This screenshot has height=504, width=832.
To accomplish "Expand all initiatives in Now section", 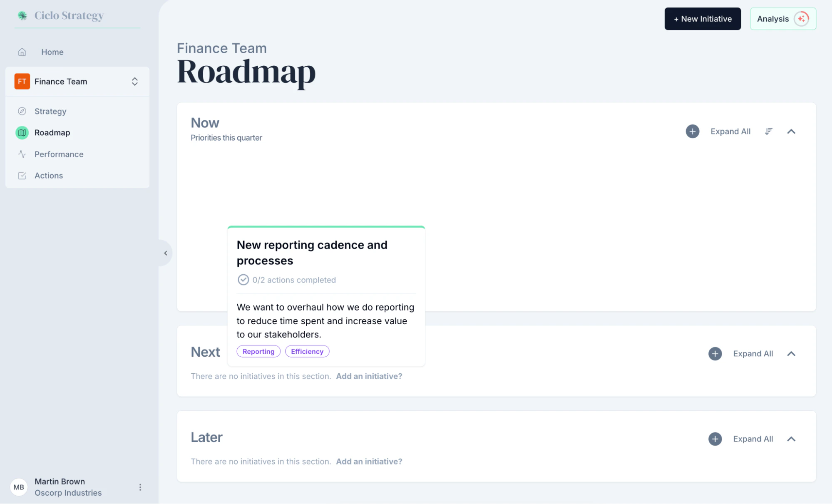I will coord(730,132).
